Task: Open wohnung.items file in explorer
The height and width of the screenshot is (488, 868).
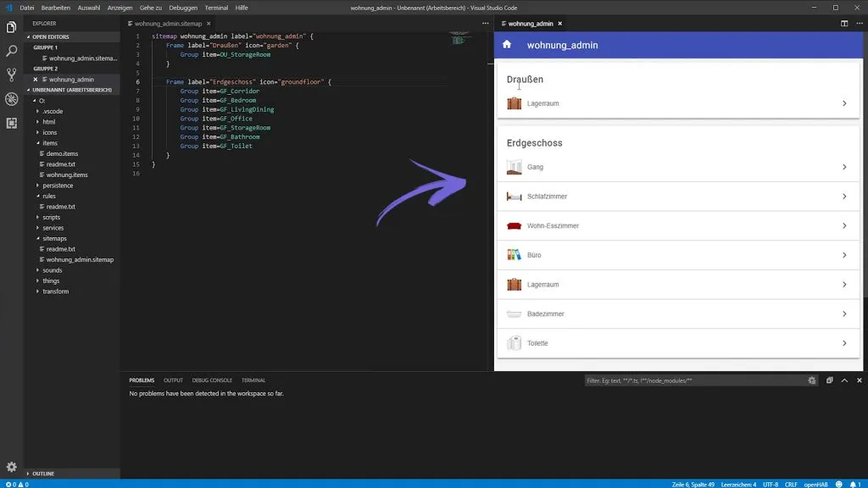Action: 66,175
